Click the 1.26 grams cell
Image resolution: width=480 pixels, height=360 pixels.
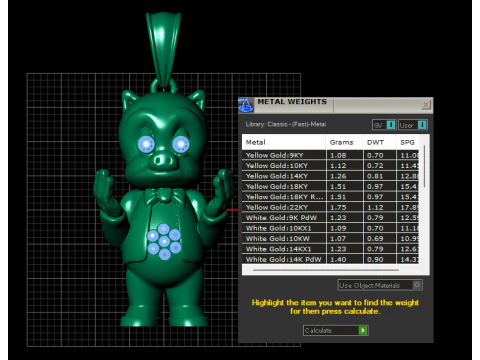[x=345, y=176]
